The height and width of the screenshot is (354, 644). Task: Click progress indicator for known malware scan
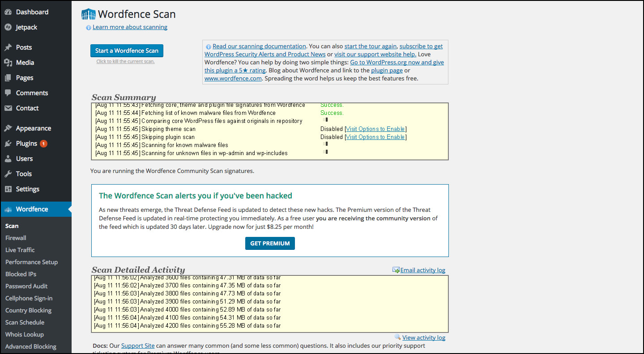pos(325,144)
